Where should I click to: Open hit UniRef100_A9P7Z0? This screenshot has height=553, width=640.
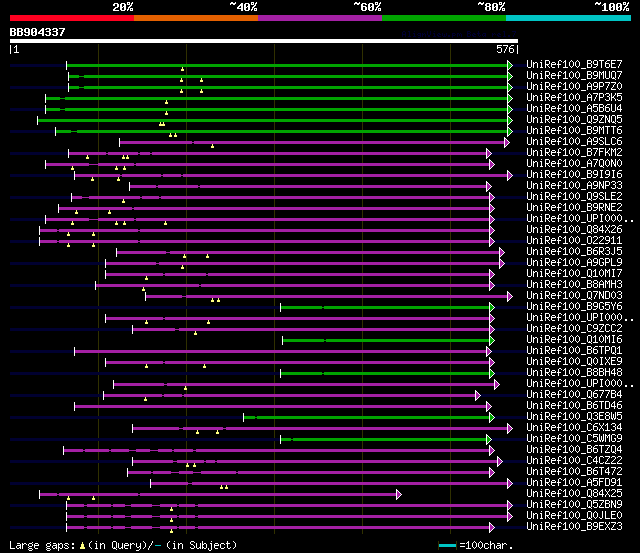tap(574, 87)
